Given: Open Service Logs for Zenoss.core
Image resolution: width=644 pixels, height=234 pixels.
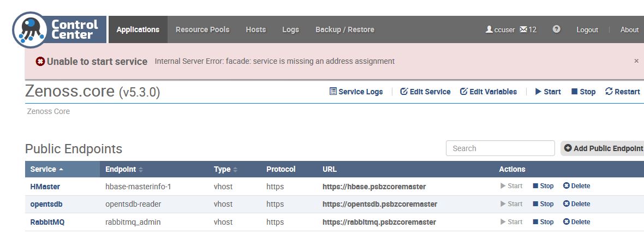Looking at the screenshot, I should point(356,92).
